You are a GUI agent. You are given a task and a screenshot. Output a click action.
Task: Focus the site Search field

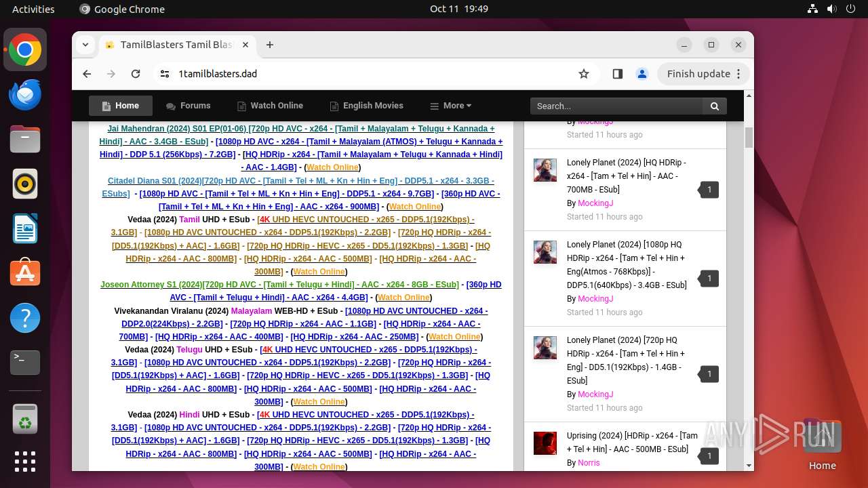click(617, 106)
